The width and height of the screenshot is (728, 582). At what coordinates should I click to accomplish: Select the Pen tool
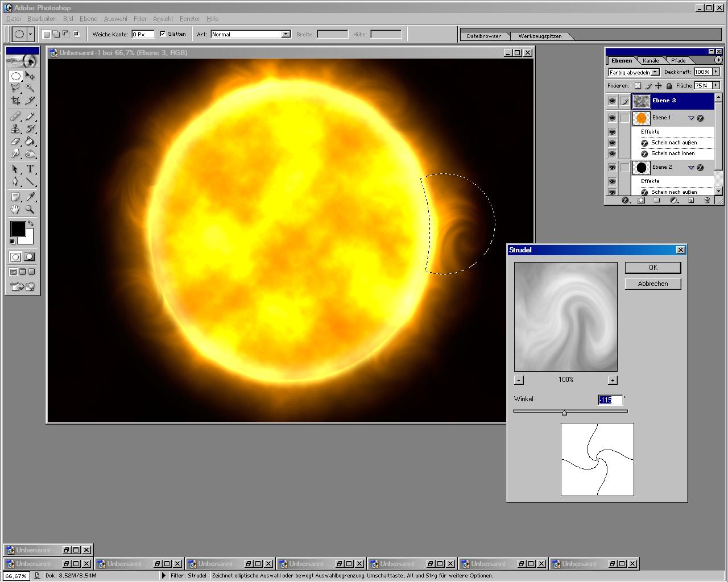click(x=16, y=182)
